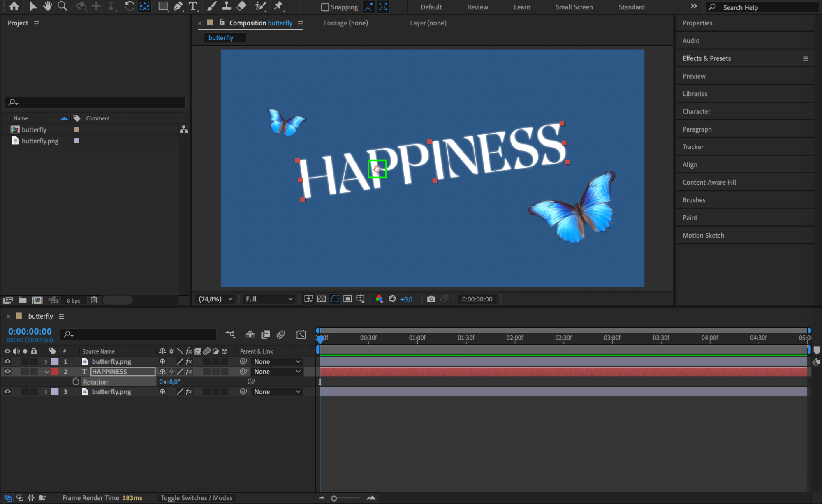Viewport: 822px width, 504px height.
Task: Switch to the Review workspace
Action: pos(477,7)
